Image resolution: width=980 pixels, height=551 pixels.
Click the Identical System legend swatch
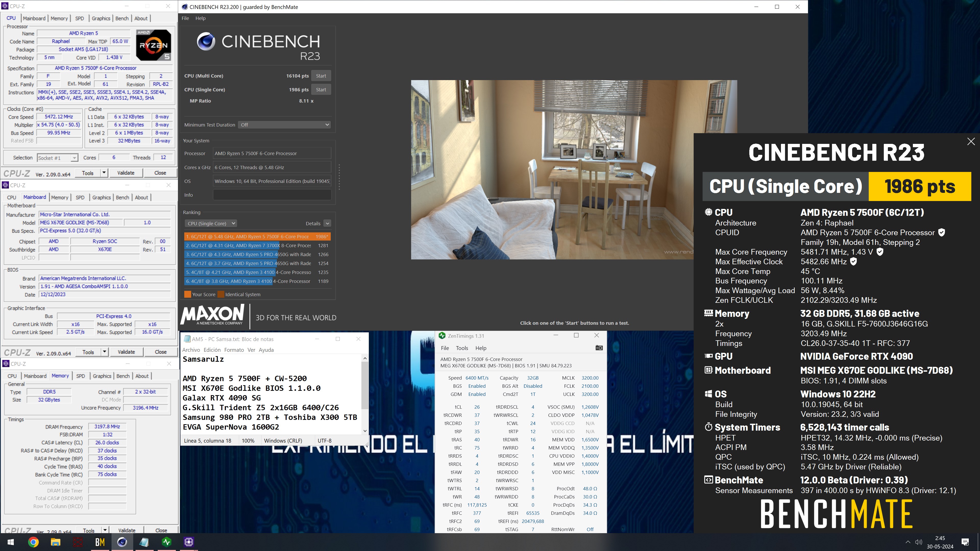click(221, 294)
